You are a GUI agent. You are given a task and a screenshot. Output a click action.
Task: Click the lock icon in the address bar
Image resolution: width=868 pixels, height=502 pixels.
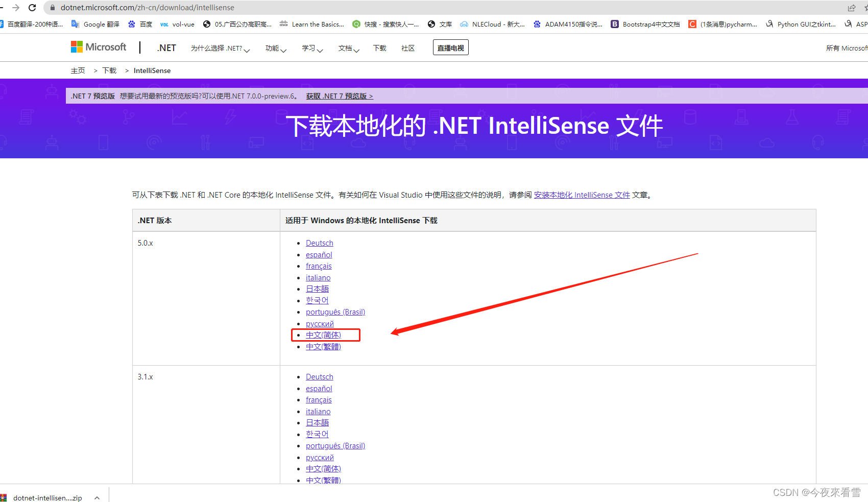52,8
